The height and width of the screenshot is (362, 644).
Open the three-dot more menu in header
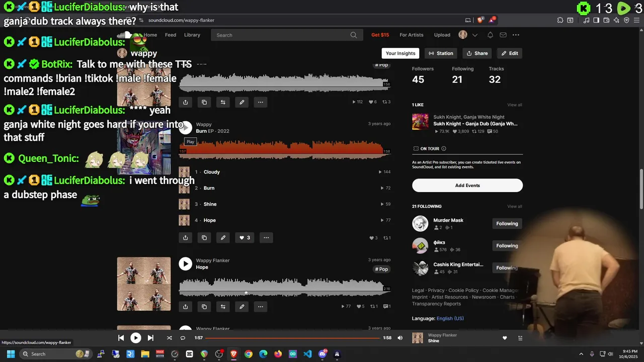pos(516,35)
